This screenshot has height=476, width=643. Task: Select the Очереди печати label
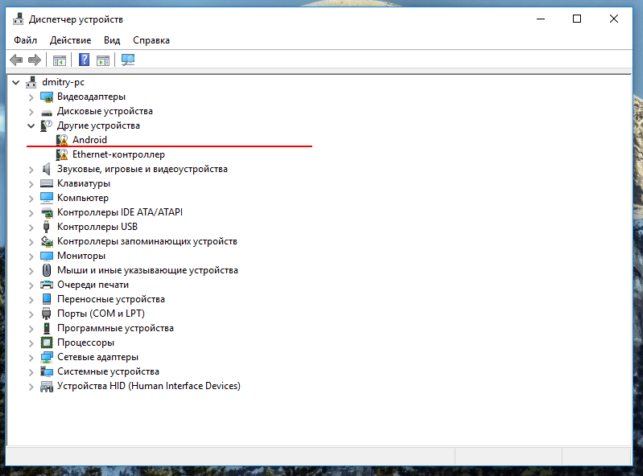point(93,285)
